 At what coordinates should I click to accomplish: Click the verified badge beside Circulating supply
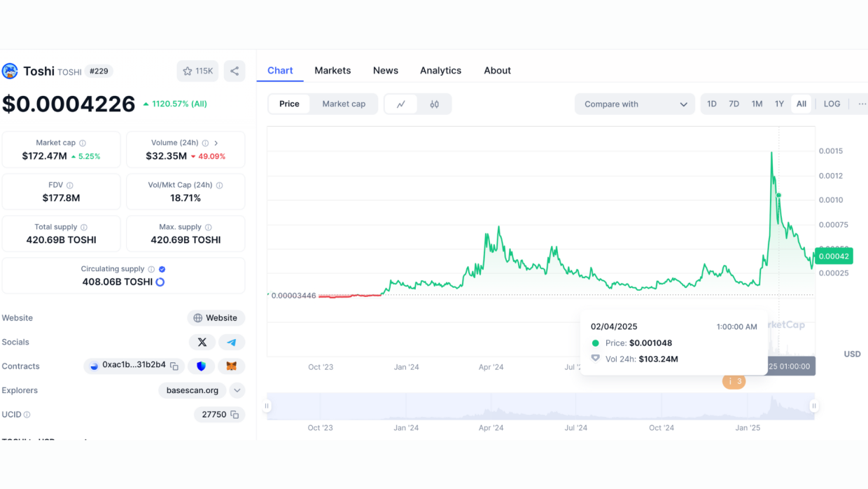(x=162, y=269)
